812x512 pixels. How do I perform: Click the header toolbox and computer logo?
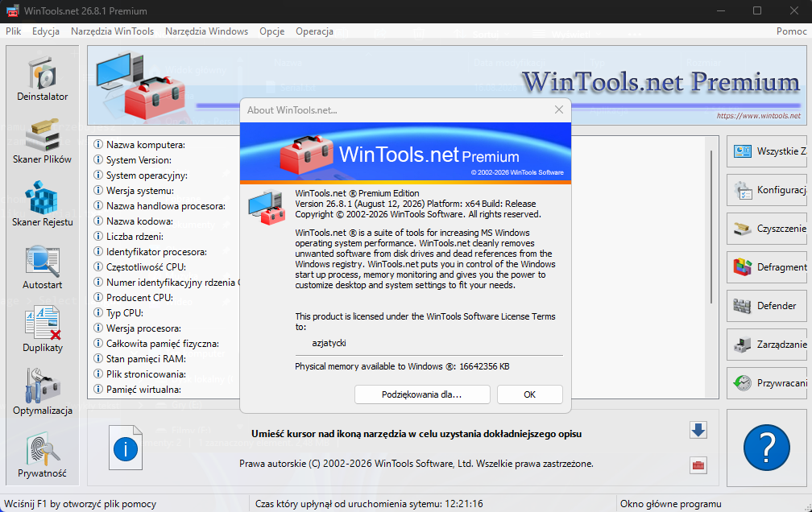point(140,85)
